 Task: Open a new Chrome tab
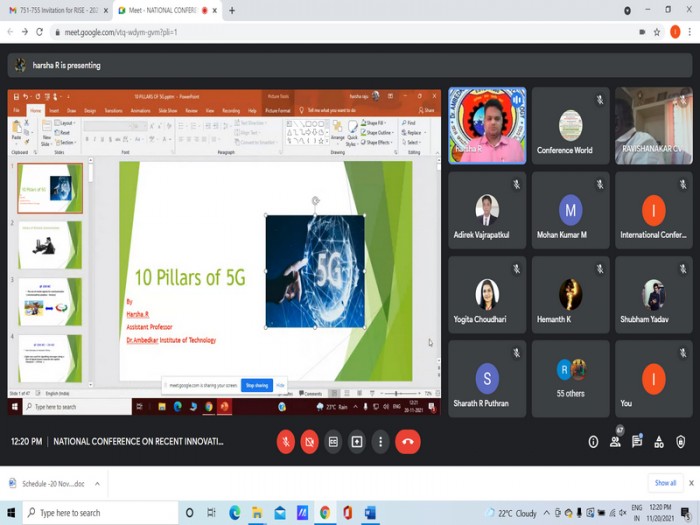(x=232, y=10)
